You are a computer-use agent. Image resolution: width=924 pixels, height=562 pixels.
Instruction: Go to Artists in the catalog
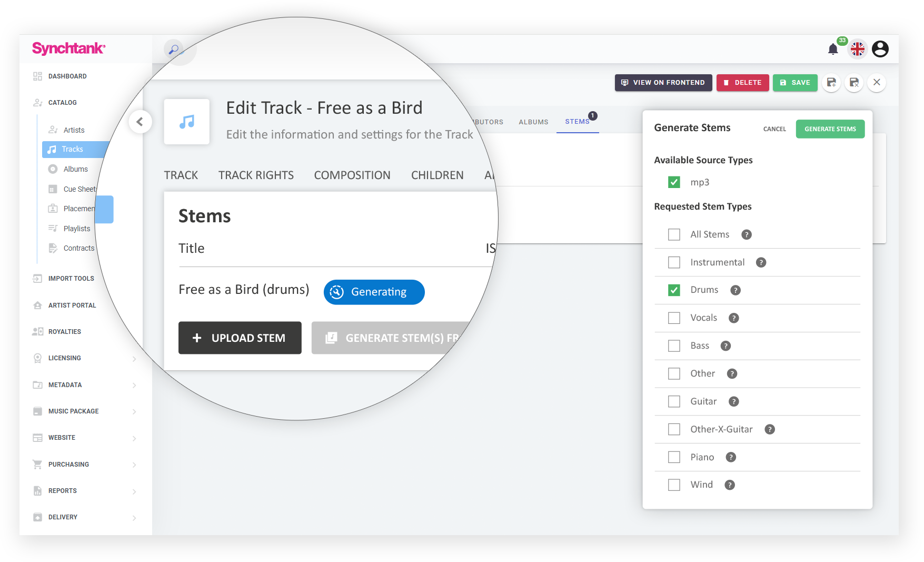point(74,130)
